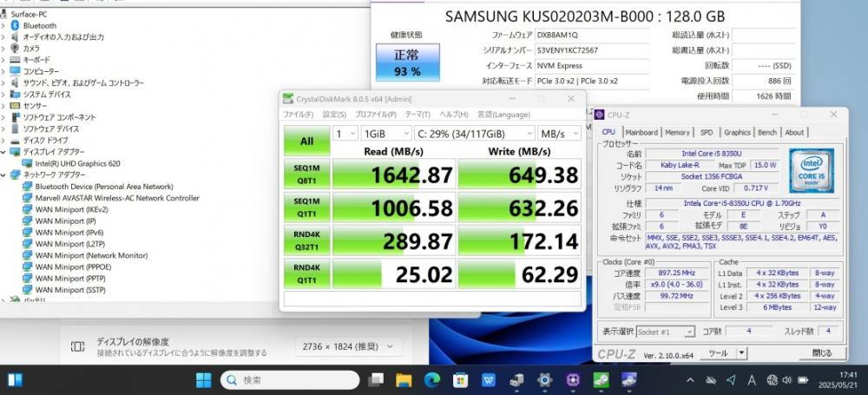Run the SEQ1M Q8T1 benchmark
This screenshot has height=395, width=868.
pos(306,174)
